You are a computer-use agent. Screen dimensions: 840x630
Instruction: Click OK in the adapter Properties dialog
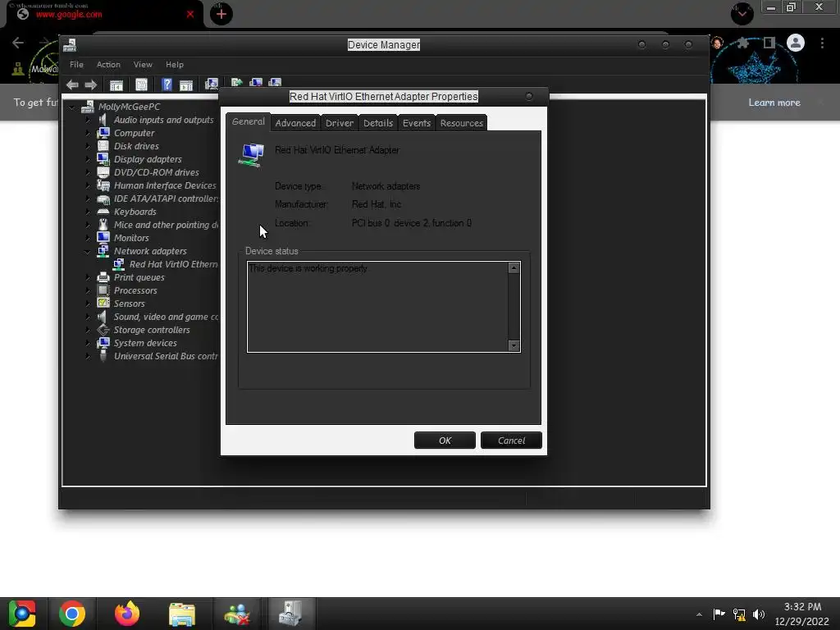[x=445, y=441]
